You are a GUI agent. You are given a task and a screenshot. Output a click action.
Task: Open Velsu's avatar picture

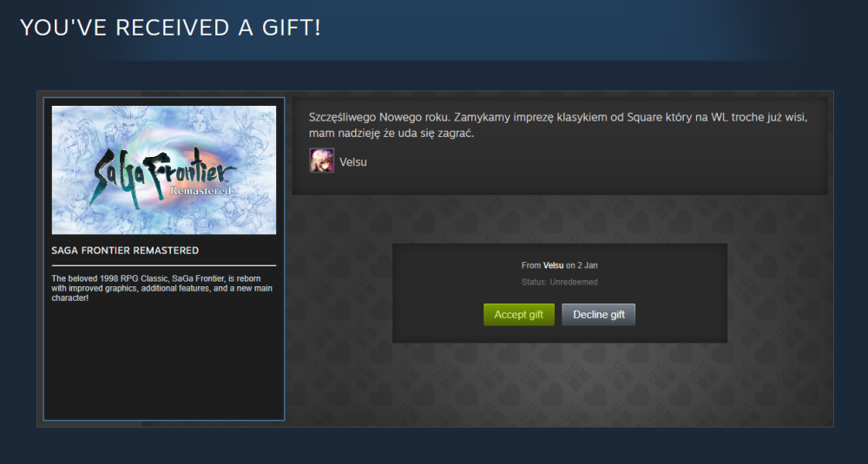click(x=322, y=161)
